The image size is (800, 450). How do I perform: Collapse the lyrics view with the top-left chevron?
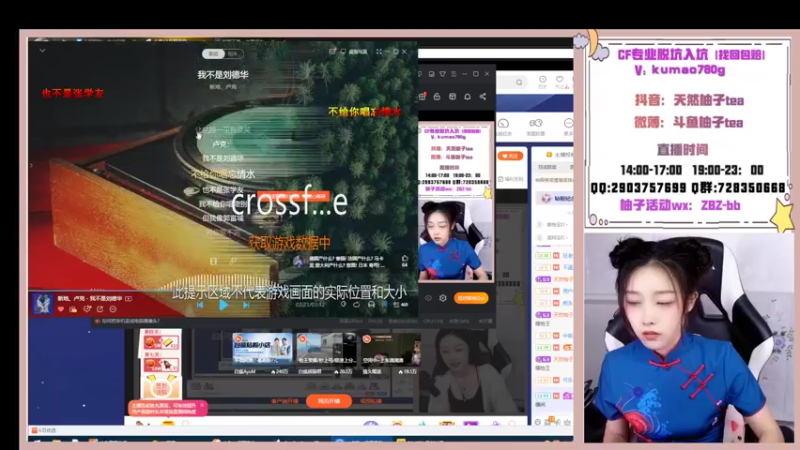click(x=42, y=51)
